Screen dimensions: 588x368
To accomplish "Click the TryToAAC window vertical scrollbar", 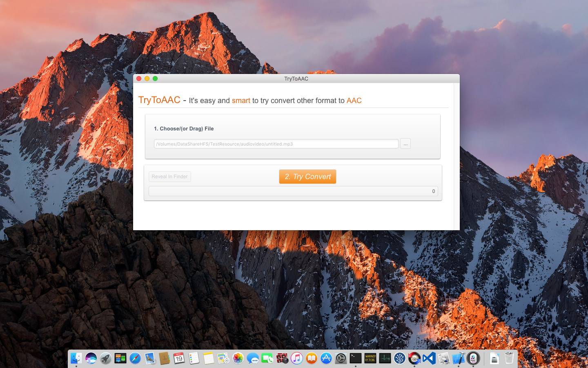I will click(457, 156).
